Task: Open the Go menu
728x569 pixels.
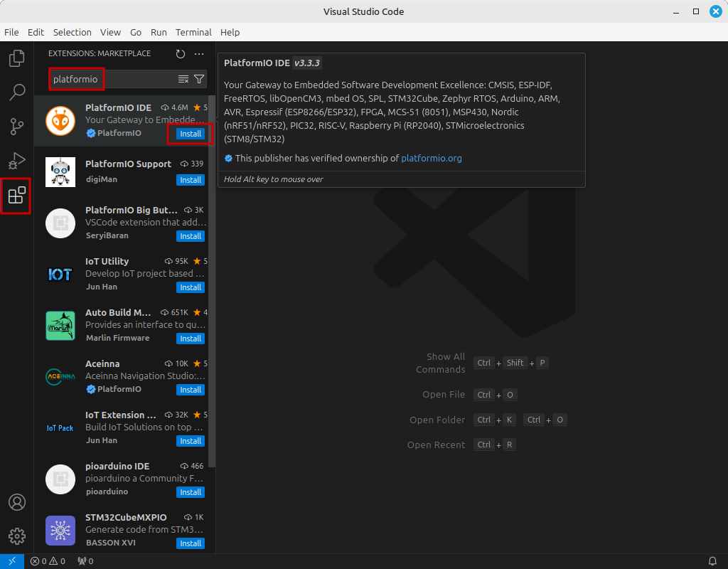Action: [136, 32]
